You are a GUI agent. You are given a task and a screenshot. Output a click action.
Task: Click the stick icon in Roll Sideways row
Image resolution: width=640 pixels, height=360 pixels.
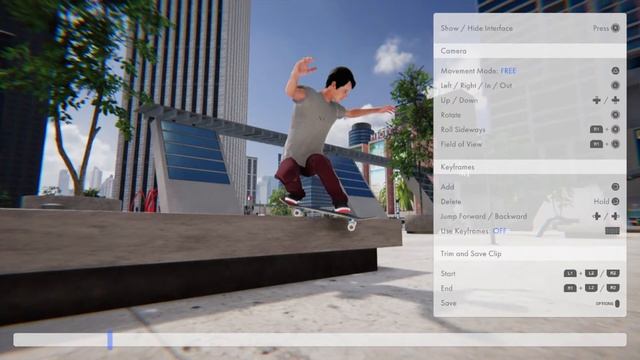pos(615,129)
